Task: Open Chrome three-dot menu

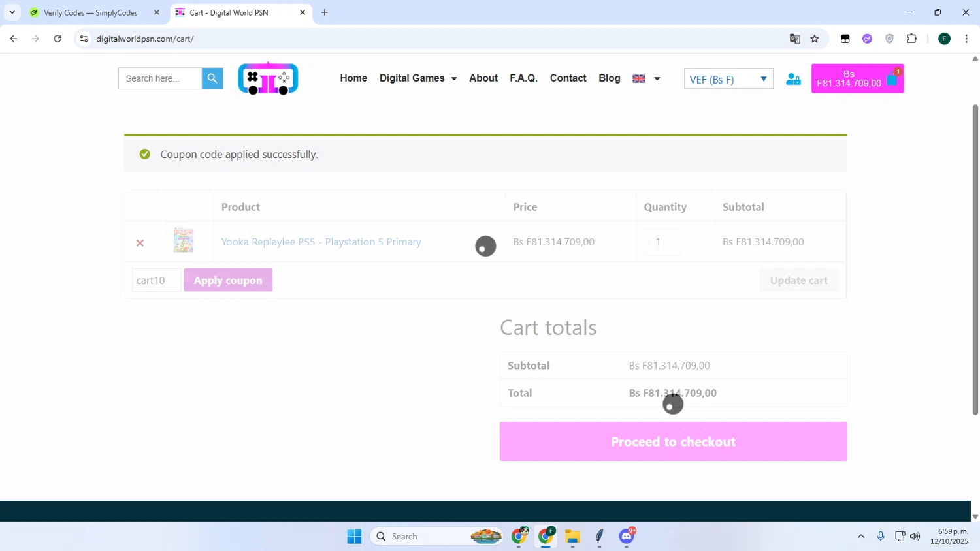Action: coord(966,39)
